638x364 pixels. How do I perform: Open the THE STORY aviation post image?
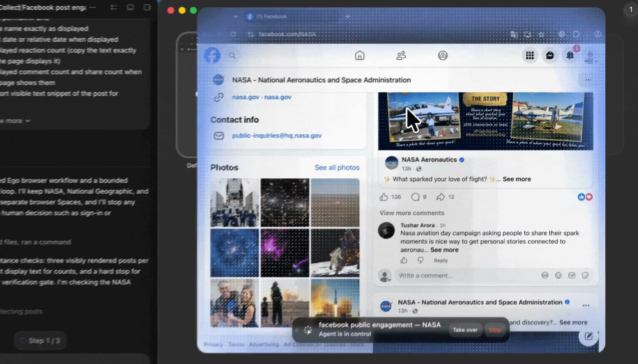485,121
